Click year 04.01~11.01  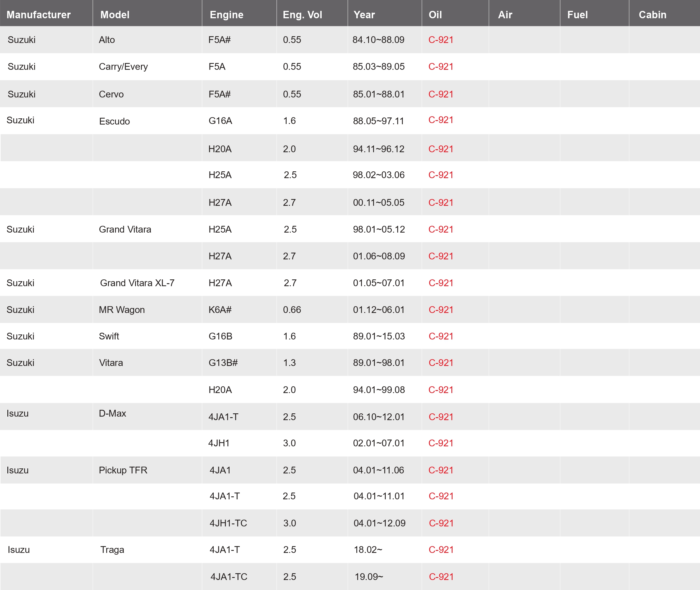click(x=379, y=496)
